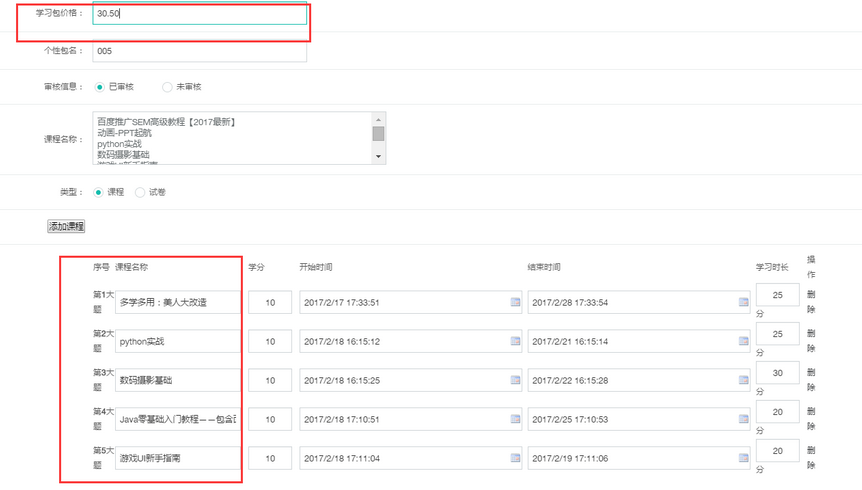Screen dimensions: 862x490
Task: Open calendar icon for row 4 start time
Action: pos(515,419)
